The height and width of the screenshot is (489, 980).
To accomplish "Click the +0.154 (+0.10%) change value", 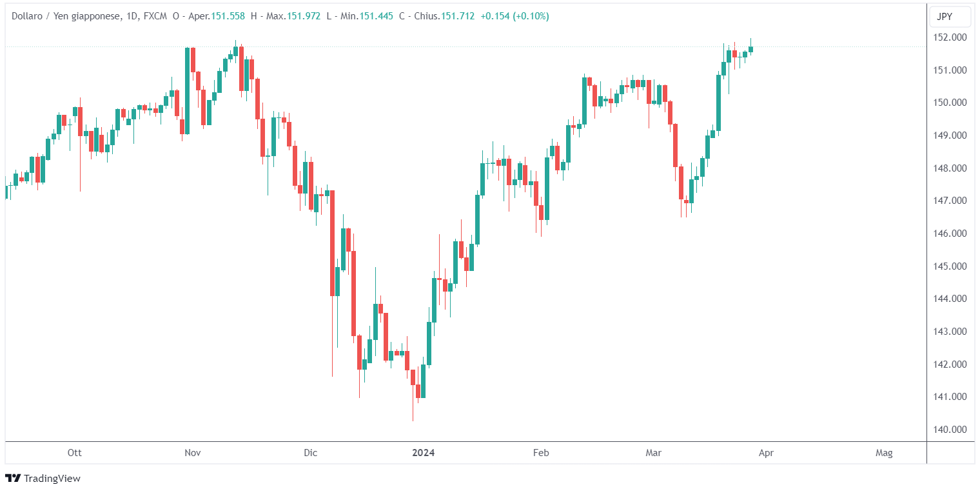I will pos(514,16).
